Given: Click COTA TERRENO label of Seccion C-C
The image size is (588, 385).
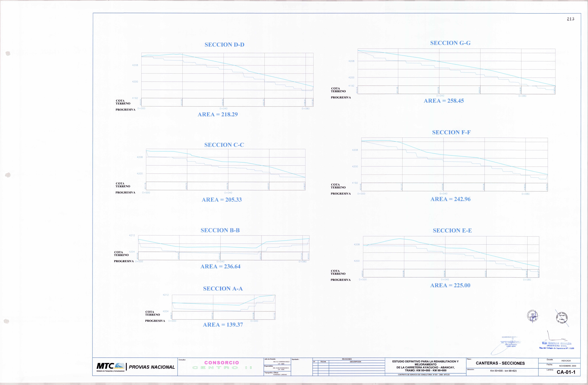Looking at the screenshot, I should [x=123, y=185].
